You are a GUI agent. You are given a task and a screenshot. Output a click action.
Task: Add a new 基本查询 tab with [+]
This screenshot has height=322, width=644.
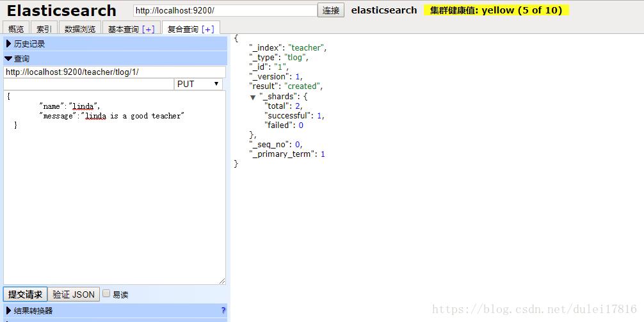tap(149, 29)
